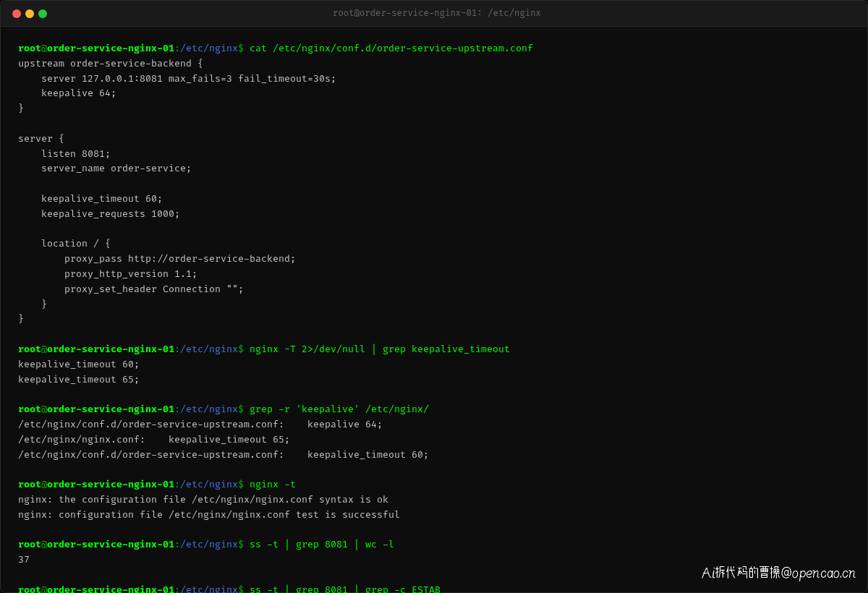The height and width of the screenshot is (593, 868).
Task: Click the 'ss -t | grep 8081 | grep -c ESTAB' command
Action: [345, 589]
